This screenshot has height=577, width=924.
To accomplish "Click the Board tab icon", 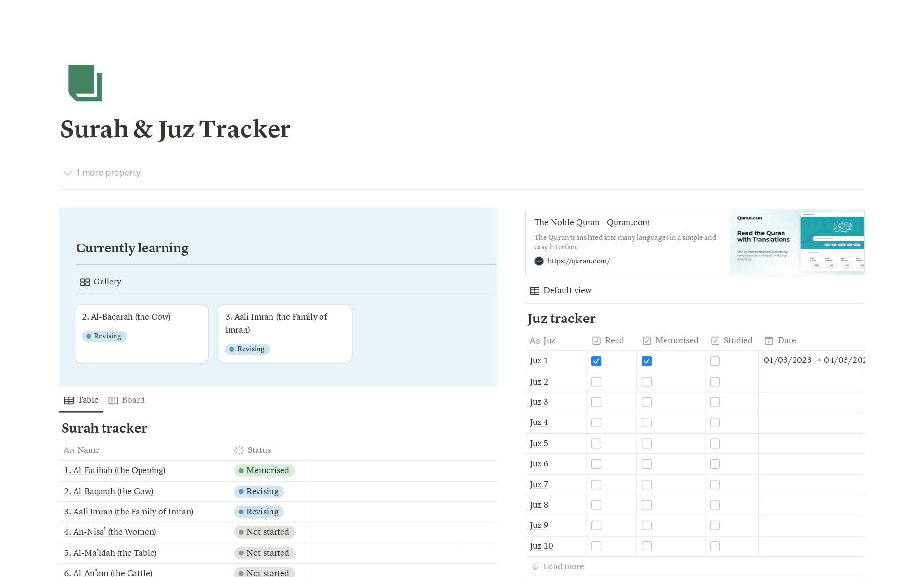I will coord(113,400).
